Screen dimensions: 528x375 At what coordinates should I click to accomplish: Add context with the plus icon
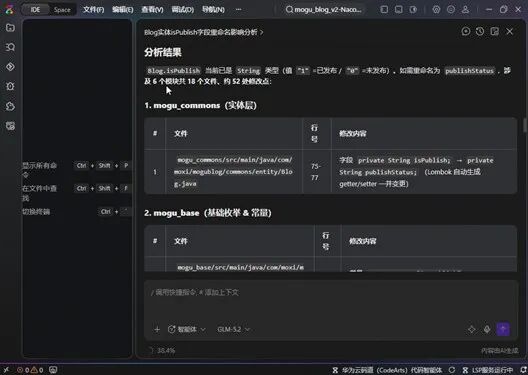tap(157, 330)
